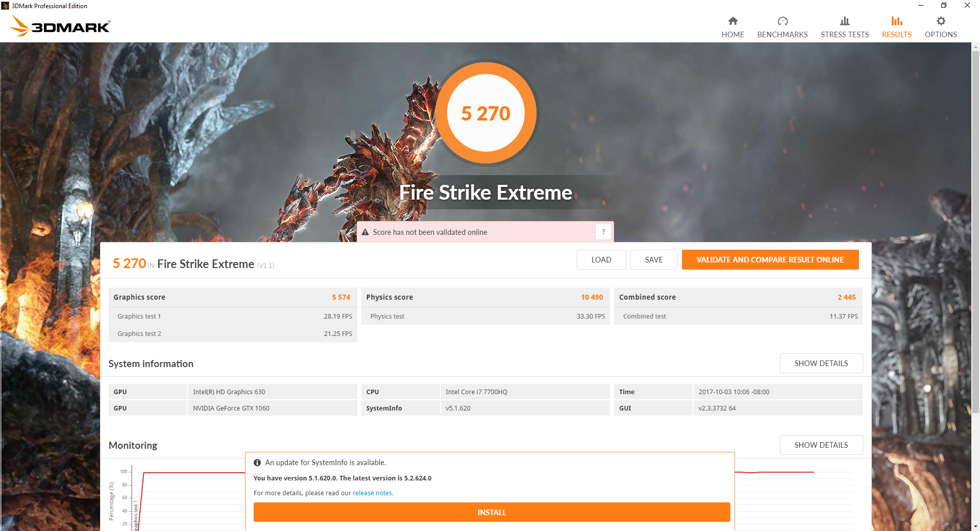Viewport: 980px width, 531px height.
Task: Select the Stress Tests icon
Action: (845, 21)
